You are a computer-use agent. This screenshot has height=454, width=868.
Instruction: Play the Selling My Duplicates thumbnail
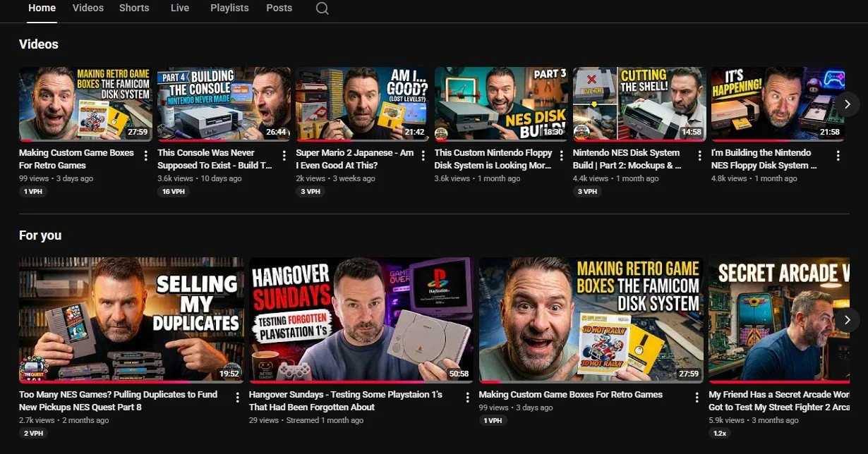pos(131,320)
